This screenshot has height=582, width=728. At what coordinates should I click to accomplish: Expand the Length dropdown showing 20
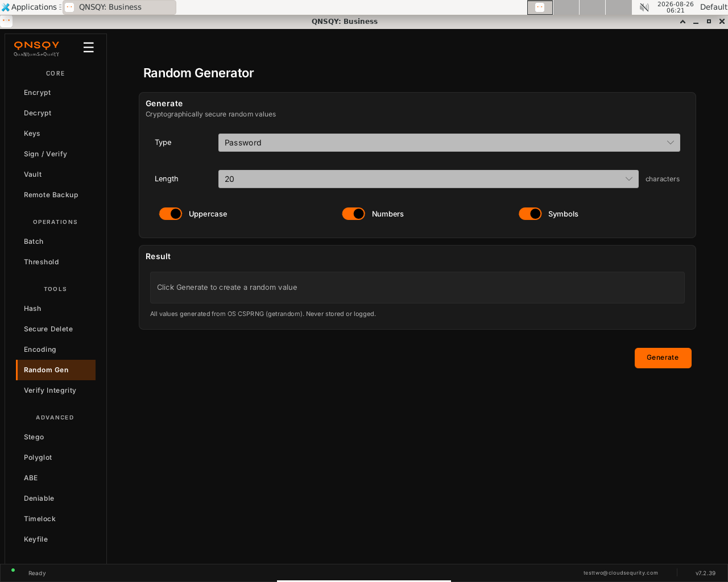point(428,179)
